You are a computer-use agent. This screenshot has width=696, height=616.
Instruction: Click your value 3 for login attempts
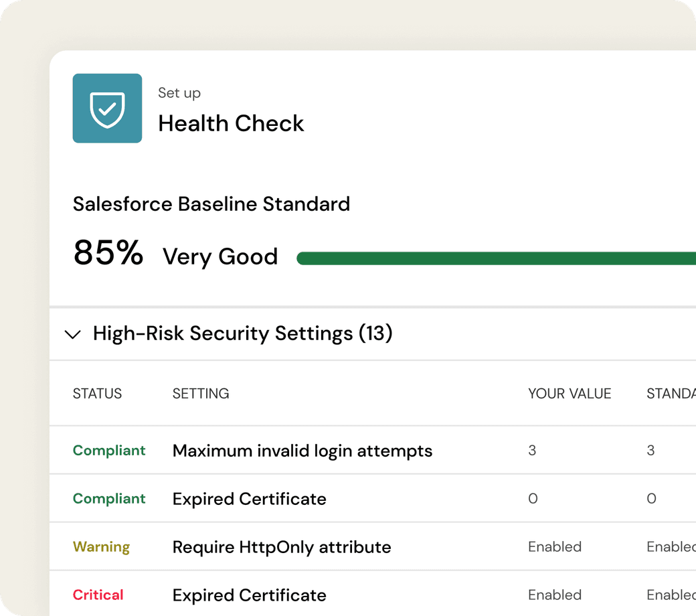(532, 451)
